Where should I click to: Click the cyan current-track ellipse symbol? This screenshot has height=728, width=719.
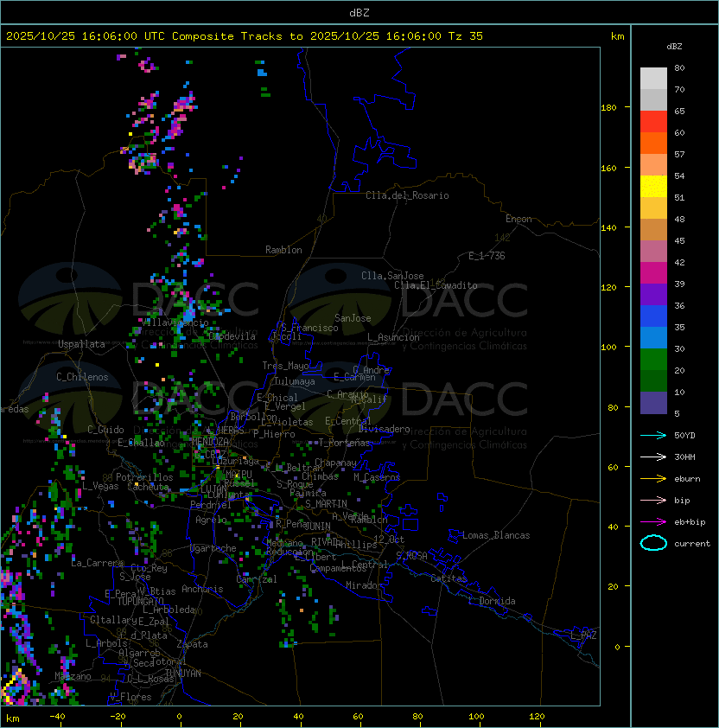[x=653, y=543]
